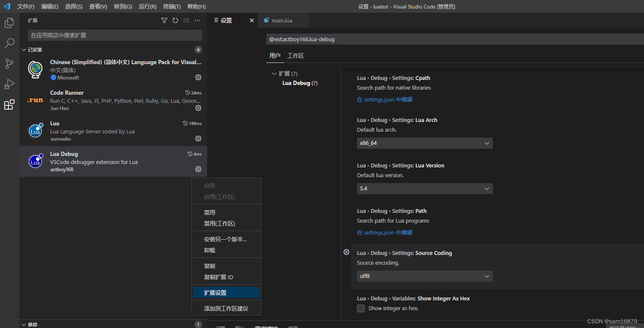Choose 扩展设置 in the context menu
Viewport: 644px width, 328px height.
(x=226, y=293)
